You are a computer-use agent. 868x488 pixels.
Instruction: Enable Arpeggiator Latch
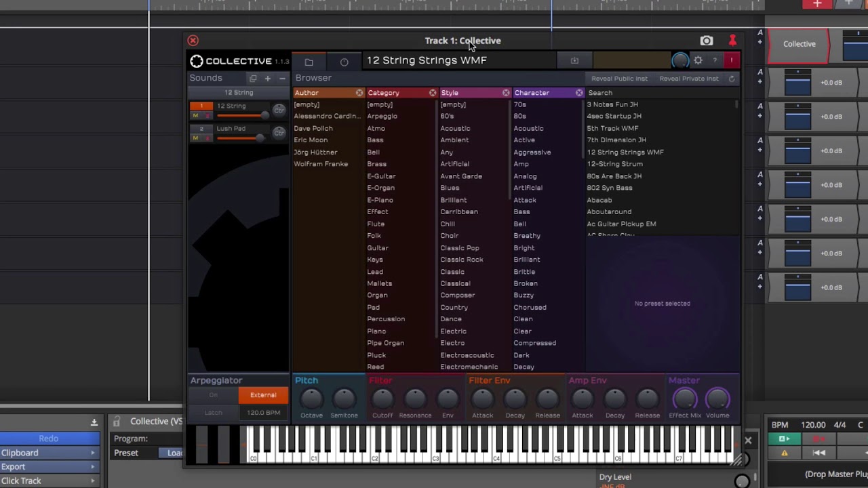214,413
